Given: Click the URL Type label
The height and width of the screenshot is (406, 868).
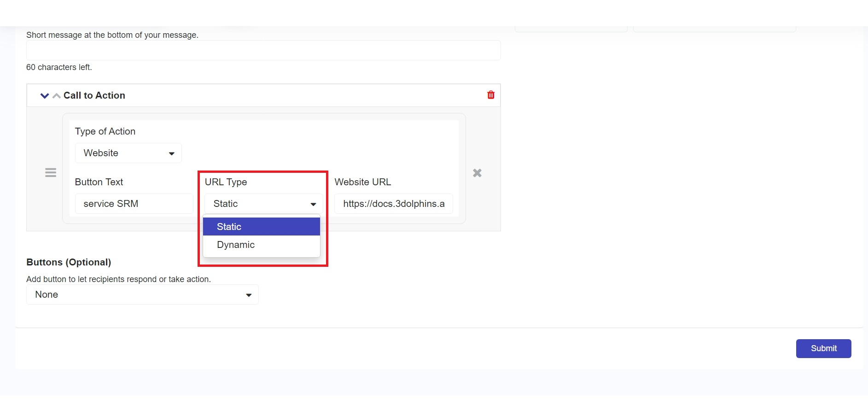Looking at the screenshot, I should click(226, 182).
